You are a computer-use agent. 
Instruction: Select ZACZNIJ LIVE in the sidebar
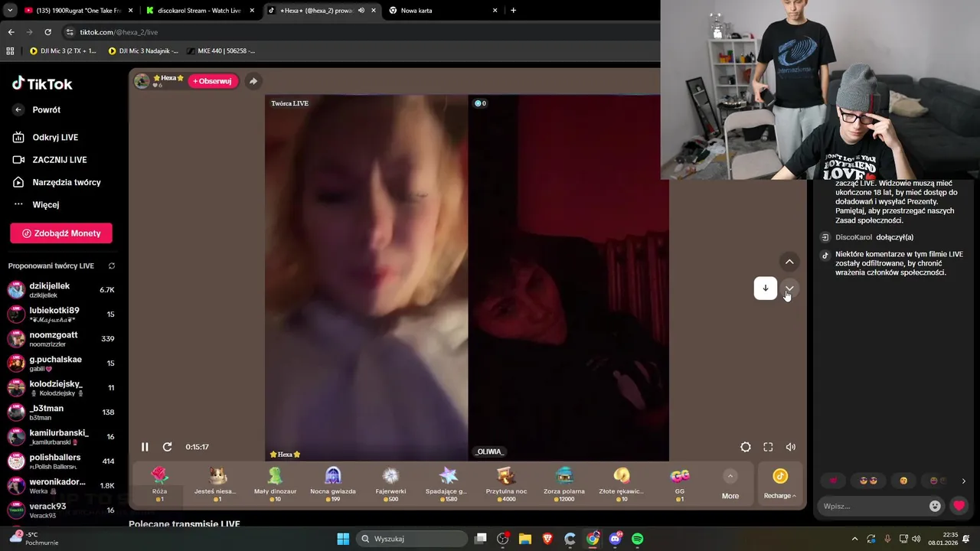51,160
